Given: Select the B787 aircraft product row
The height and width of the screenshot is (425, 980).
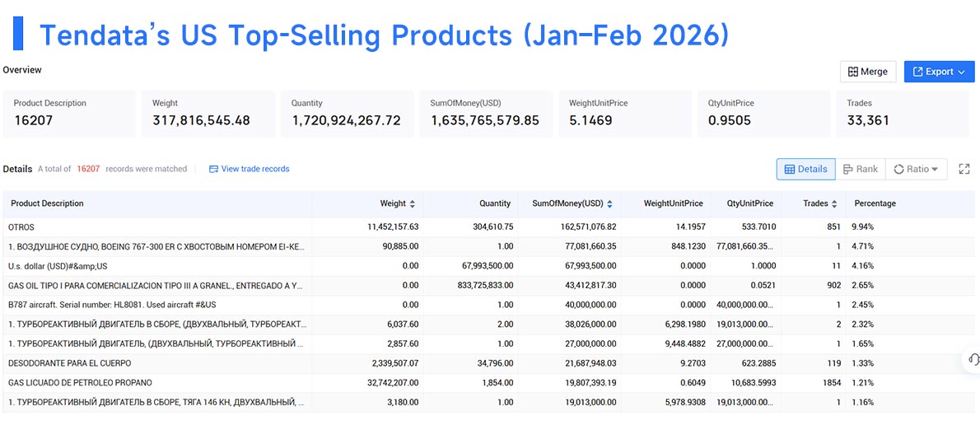Looking at the screenshot, I should [x=488, y=305].
